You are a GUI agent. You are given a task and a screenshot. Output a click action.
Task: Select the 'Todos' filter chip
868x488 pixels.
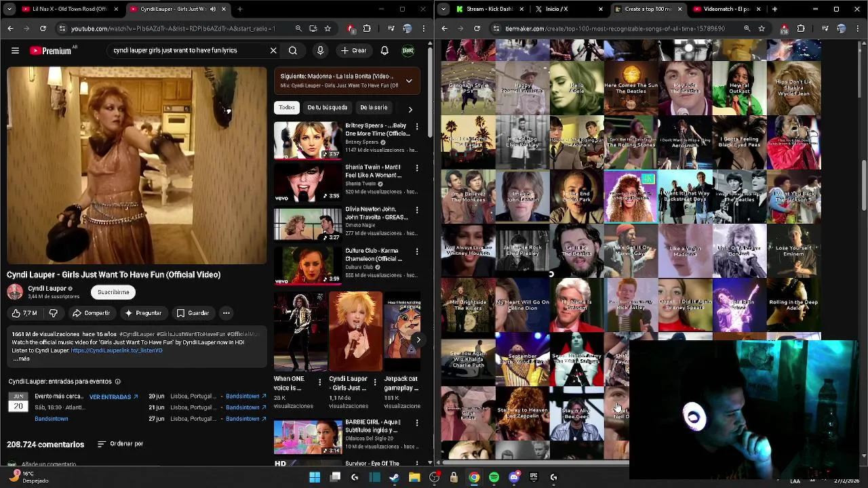[287, 108]
